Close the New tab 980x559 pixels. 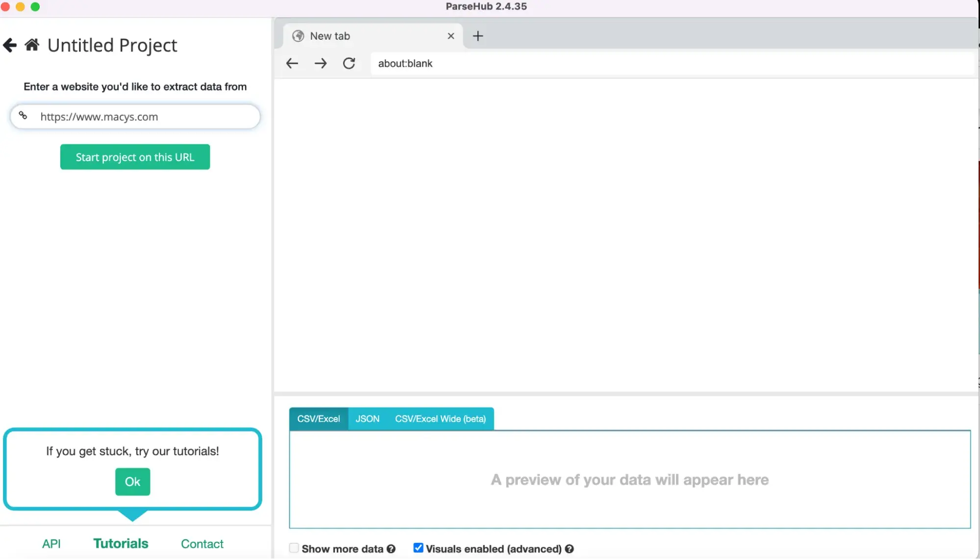[x=451, y=36]
